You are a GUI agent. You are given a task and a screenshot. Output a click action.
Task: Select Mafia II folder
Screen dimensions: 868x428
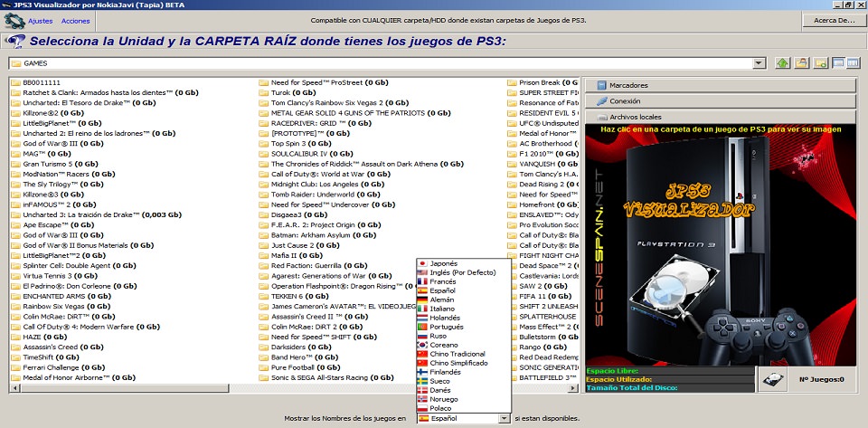(x=290, y=256)
